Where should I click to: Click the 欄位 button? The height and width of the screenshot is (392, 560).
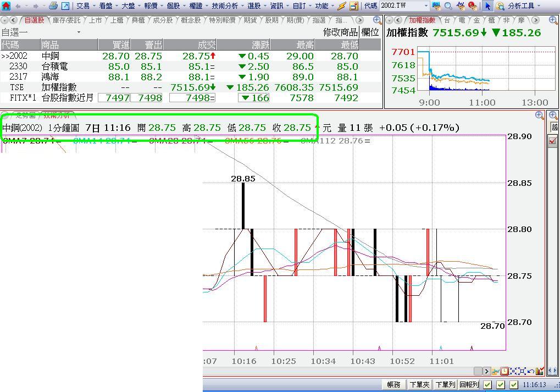pos(370,32)
